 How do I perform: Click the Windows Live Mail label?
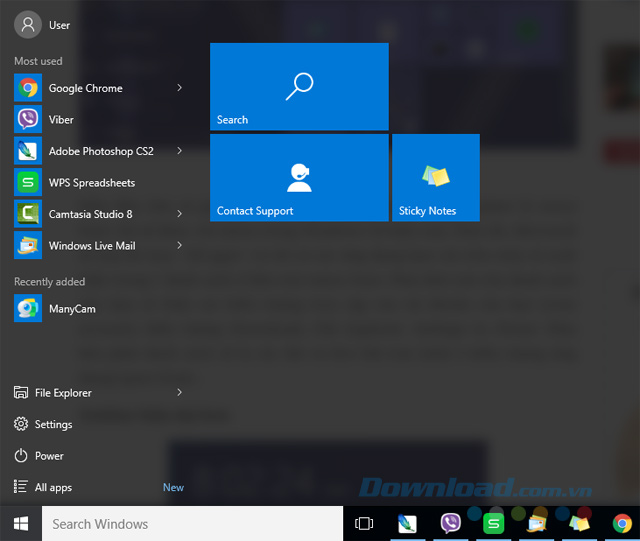[x=92, y=245]
